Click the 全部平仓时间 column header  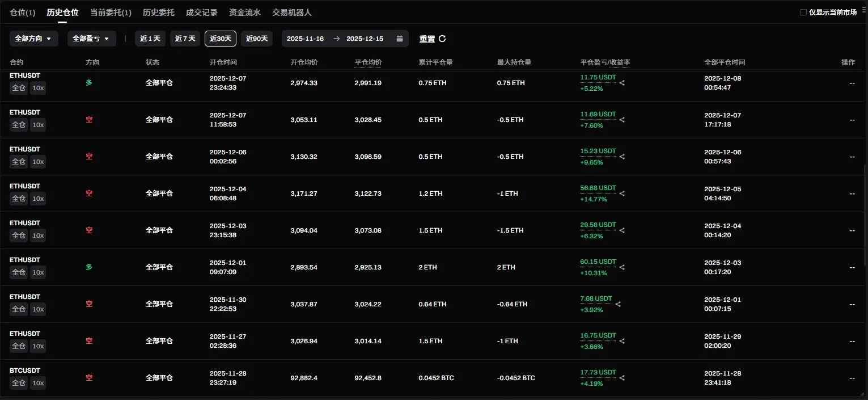tap(725, 62)
